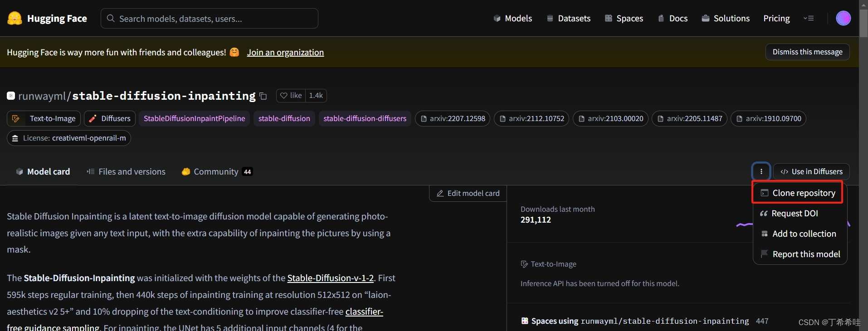
Task: Click the runwayml organization name
Action: click(x=42, y=96)
